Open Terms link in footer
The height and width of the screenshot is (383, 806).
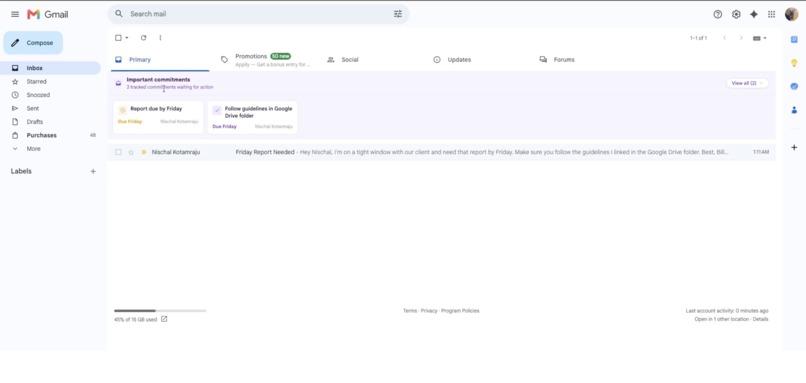pos(410,311)
